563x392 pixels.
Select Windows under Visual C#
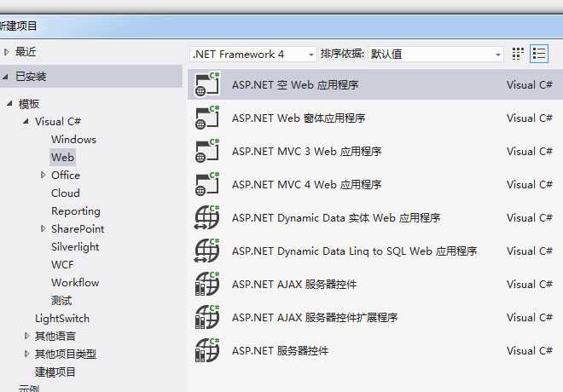tap(73, 139)
